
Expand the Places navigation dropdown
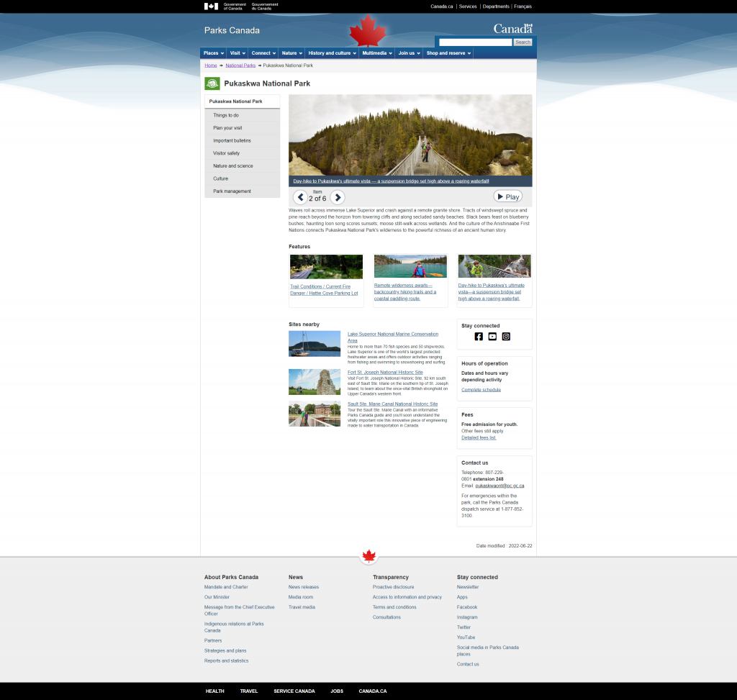(213, 53)
